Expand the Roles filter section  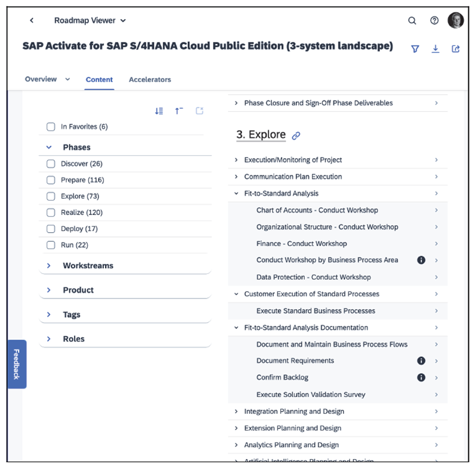(x=48, y=339)
